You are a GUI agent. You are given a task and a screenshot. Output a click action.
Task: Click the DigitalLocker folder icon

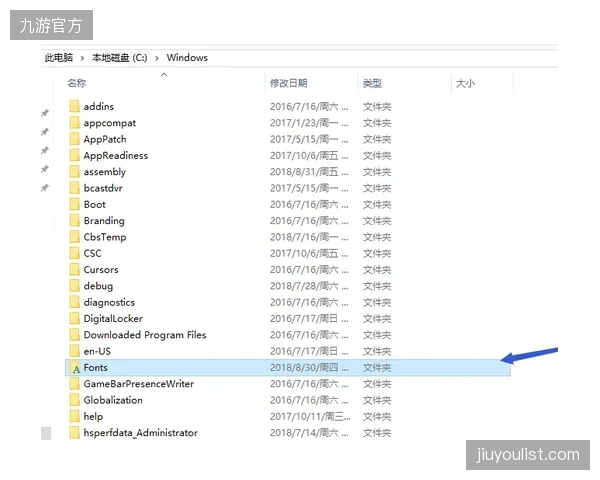75,318
